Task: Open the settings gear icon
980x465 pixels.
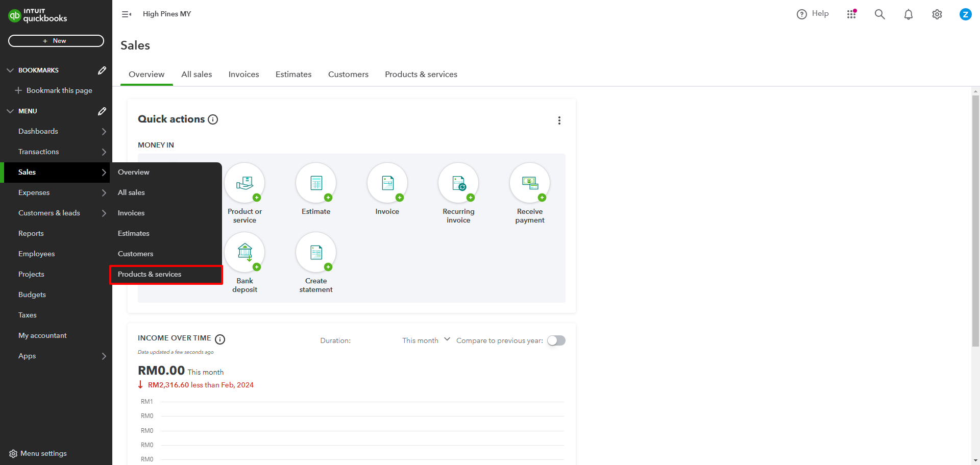Action: (937, 14)
